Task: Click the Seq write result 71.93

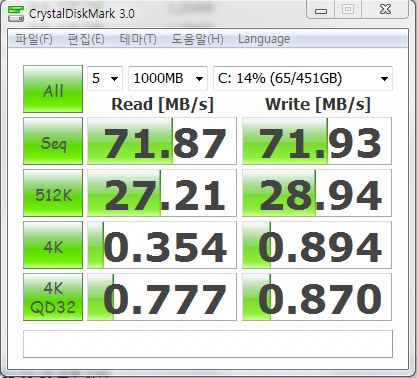Action: tap(317, 141)
